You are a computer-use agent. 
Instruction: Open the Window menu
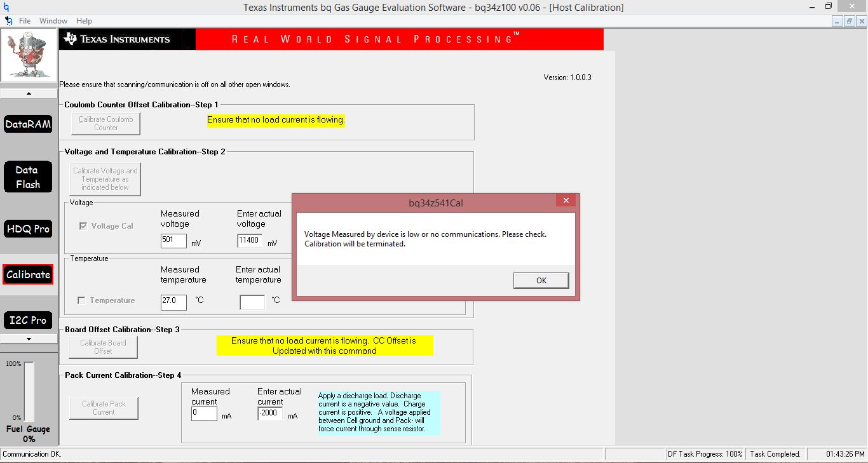(53, 21)
